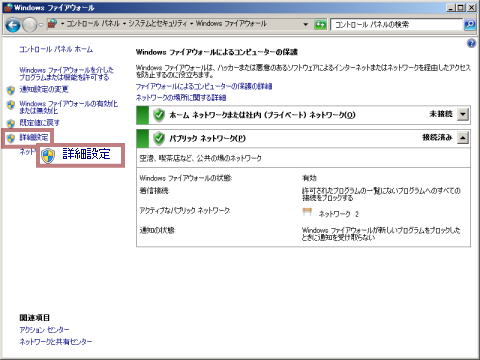Click Windows ファイアウォールの状態 label

coord(185,178)
